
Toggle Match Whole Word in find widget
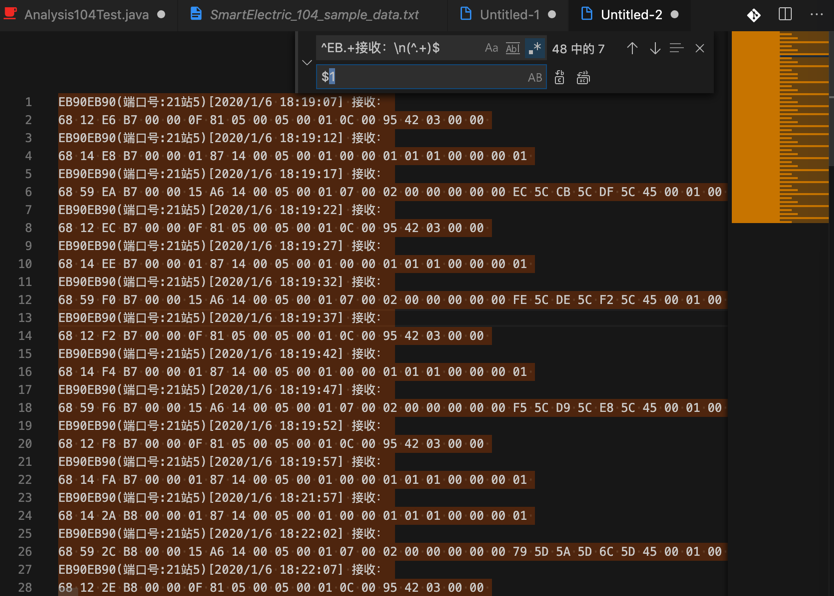coord(513,48)
